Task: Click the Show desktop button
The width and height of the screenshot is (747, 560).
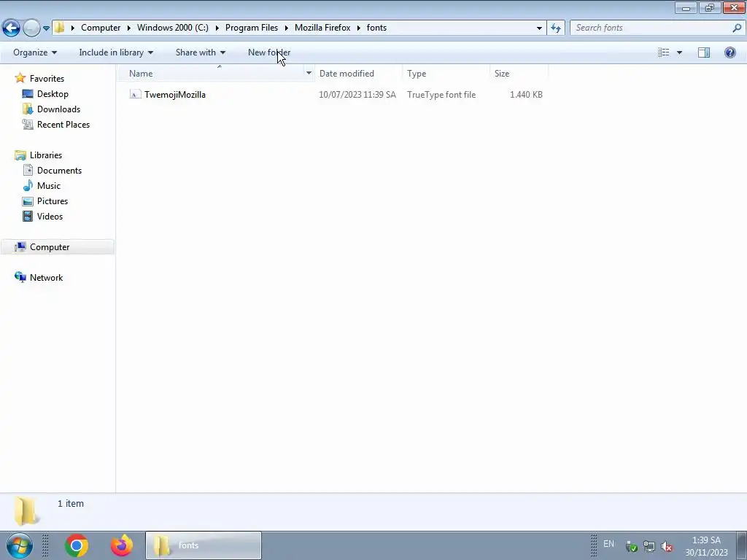Action: tap(741, 545)
